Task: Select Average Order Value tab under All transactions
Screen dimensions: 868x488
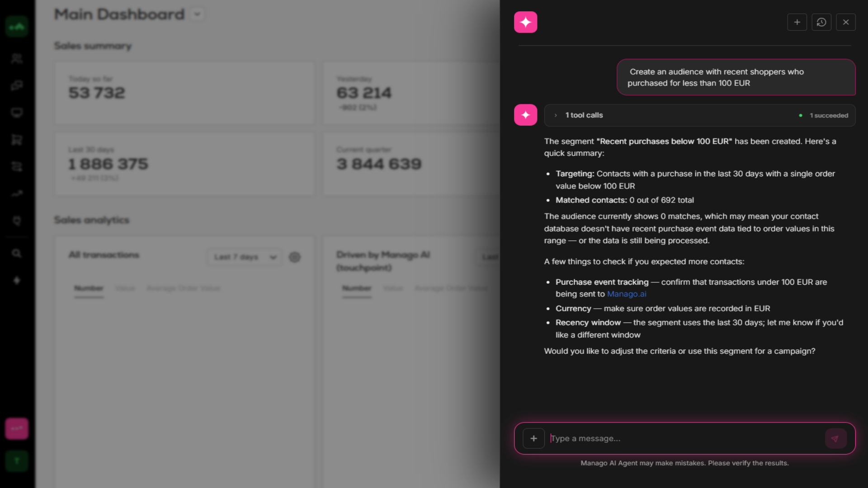Action: coord(183,288)
